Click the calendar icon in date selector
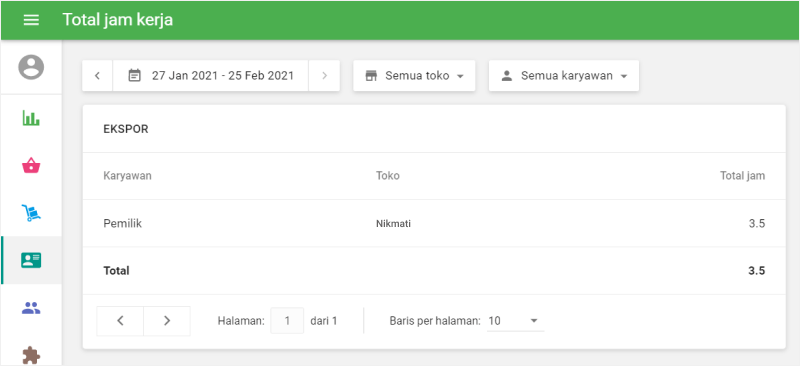This screenshot has width=800, height=366. click(x=134, y=76)
